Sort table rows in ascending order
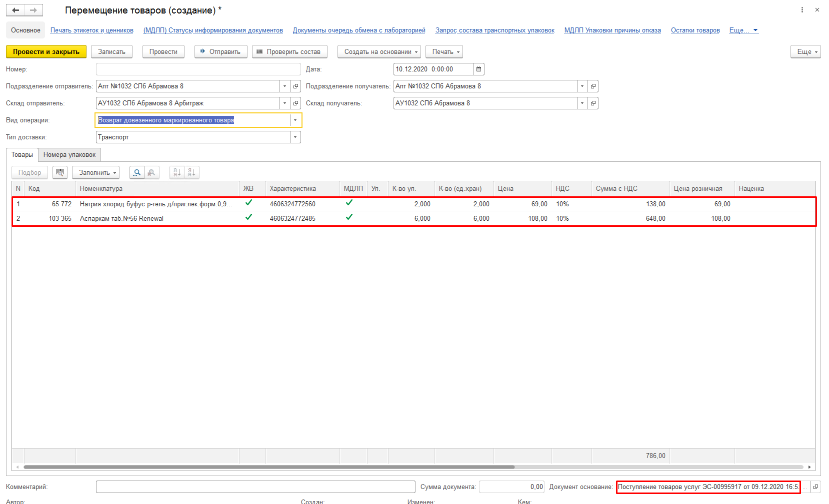Image resolution: width=829 pixels, height=504 pixels. click(x=177, y=172)
